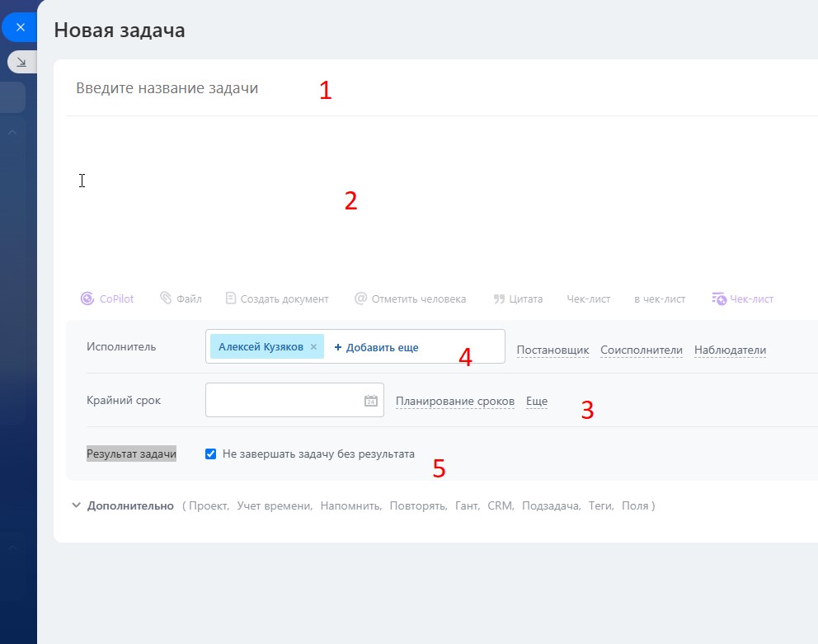Image resolution: width=818 pixels, height=644 pixels.
Task: Click the collapse arrow icon below close button
Action: coord(21,62)
